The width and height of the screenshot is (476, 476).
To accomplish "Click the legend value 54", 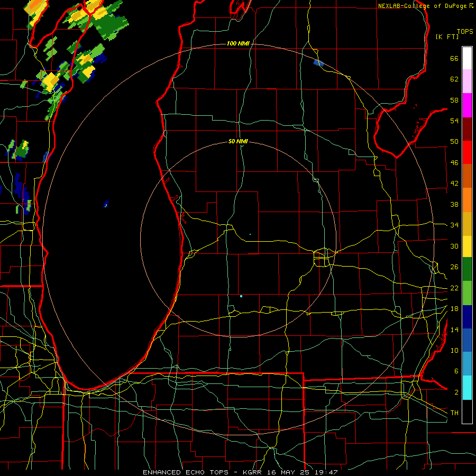I will click(454, 121).
